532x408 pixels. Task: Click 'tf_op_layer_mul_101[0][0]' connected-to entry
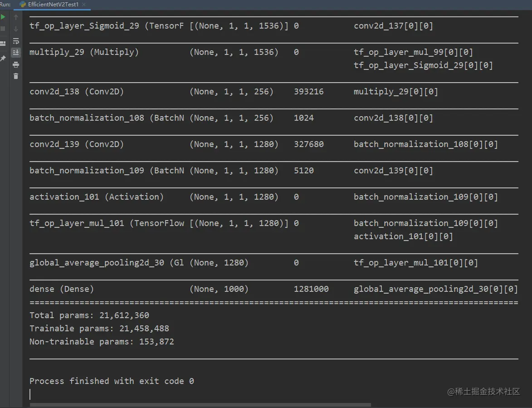(x=416, y=263)
